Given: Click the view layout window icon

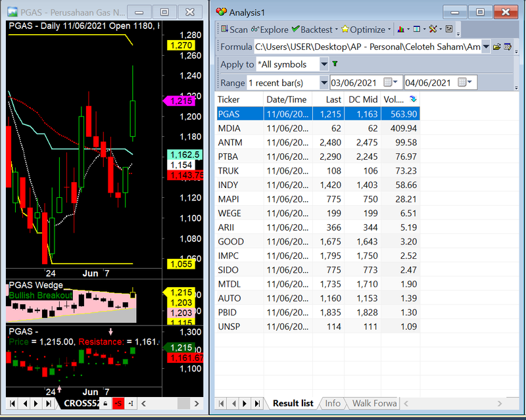Looking at the screenshot, I should (417, 29).
